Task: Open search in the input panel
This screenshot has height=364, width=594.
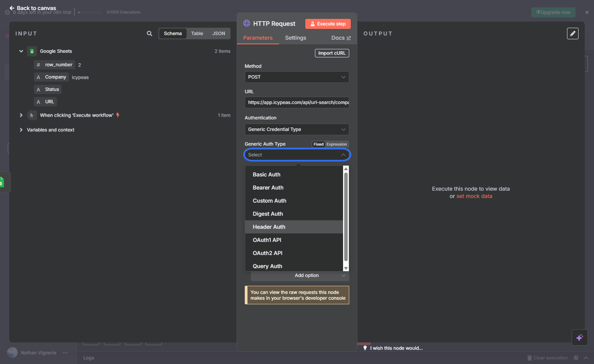Action: pyautogui.click(x=150, y=34)
